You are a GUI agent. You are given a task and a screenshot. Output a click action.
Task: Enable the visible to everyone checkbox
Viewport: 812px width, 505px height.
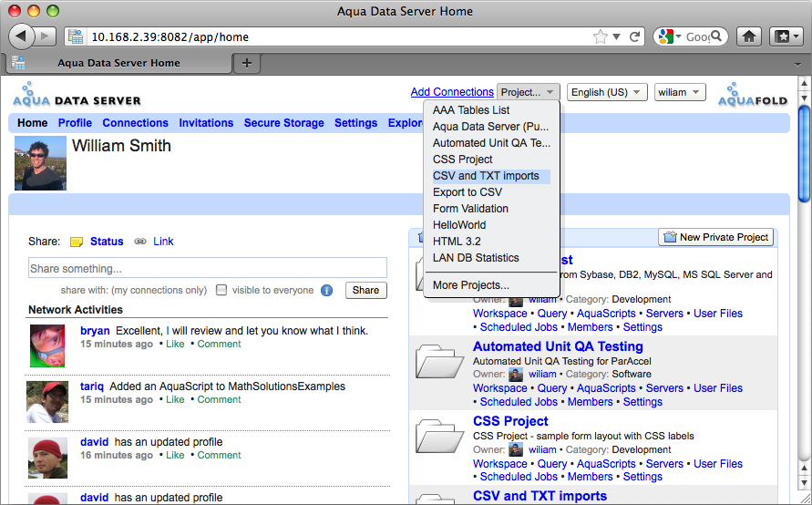coord(221,291)
